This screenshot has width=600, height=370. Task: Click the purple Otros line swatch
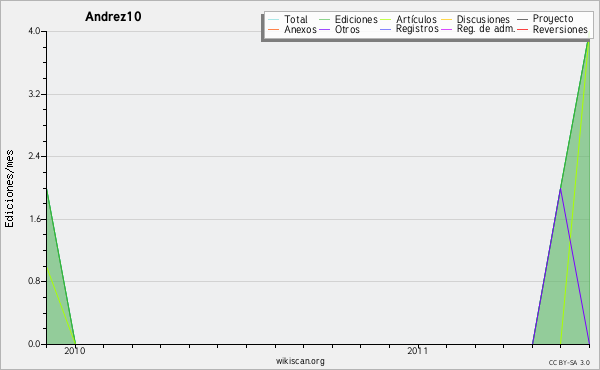pos(324,29)
